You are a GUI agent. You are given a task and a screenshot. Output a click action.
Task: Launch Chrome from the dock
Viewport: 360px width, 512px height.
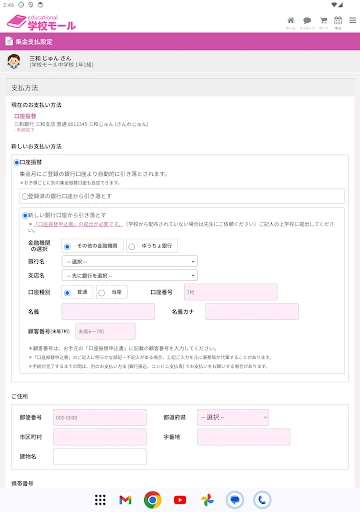coord(153,500)
